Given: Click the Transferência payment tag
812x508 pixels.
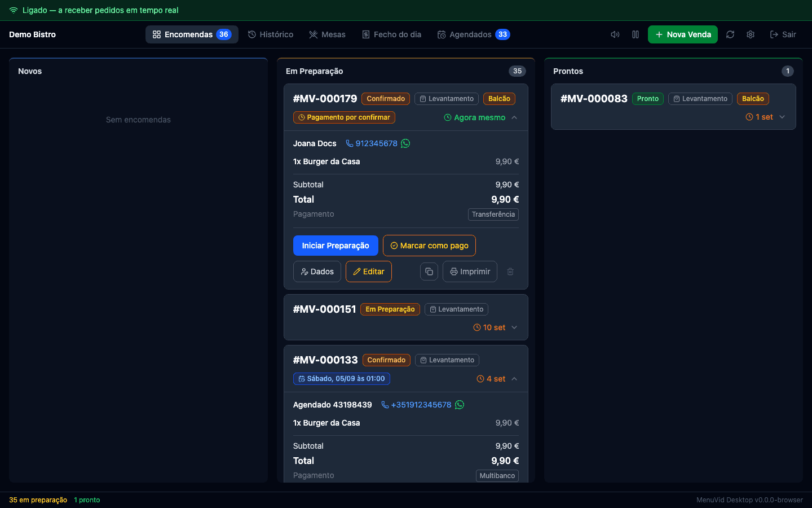Looking at the screenshot, I should [x=493, y=214].
